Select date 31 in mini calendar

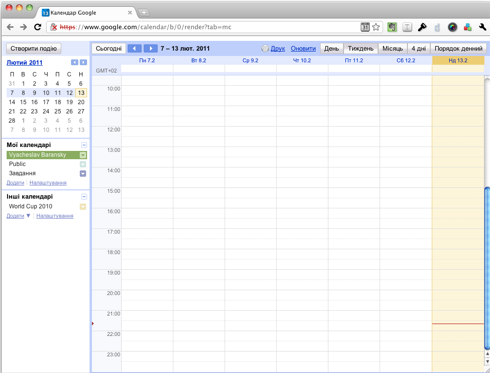tap(12, 83)
